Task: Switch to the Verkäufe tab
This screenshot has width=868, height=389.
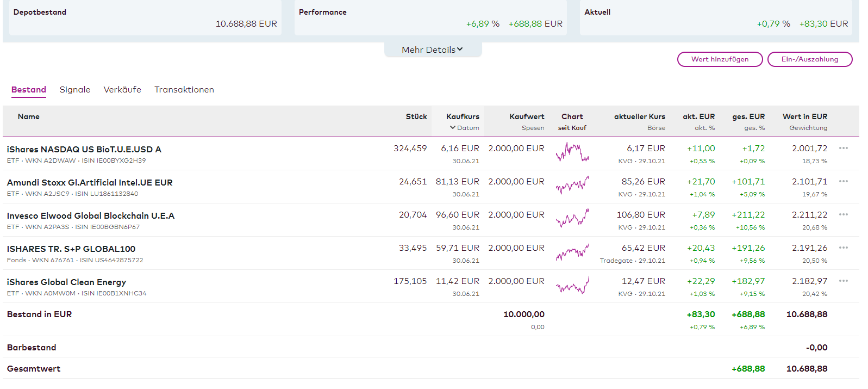Action: tap(122, 90)
